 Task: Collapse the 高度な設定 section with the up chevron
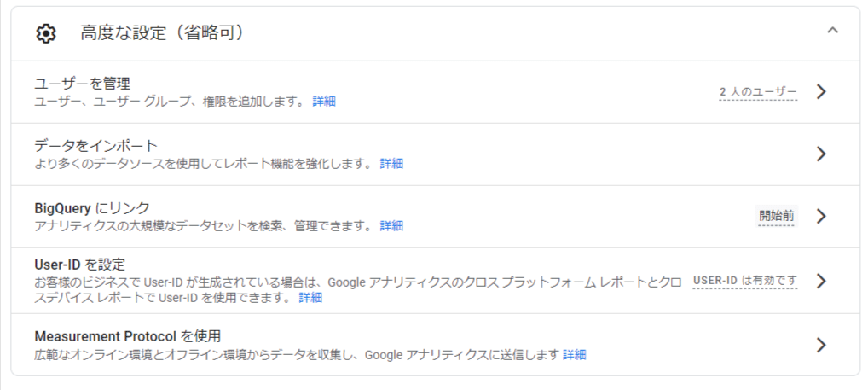click(832, 31)
